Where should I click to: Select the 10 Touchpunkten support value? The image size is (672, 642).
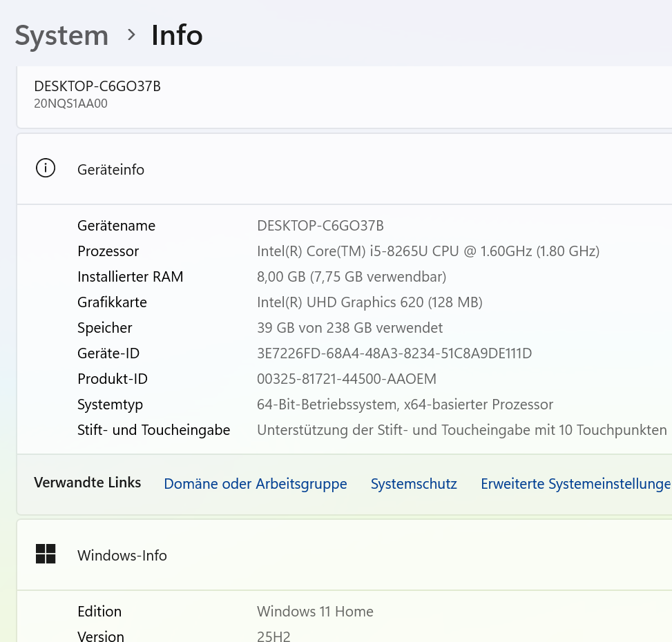coord(462,430)
